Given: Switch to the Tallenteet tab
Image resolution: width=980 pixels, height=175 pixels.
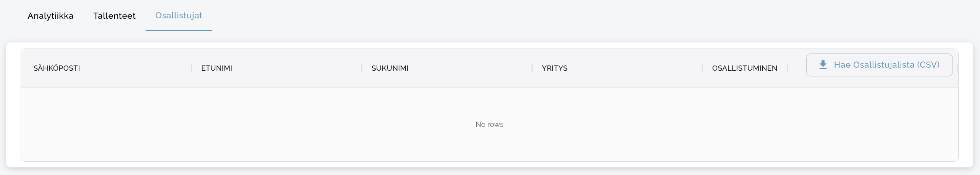Looking at the screenshot, I should [114, 16].
